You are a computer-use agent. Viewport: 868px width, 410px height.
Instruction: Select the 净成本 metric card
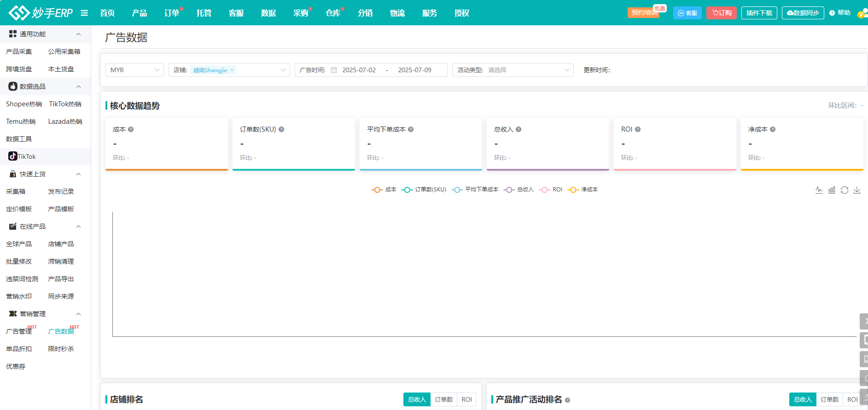(x=802, y=144)
